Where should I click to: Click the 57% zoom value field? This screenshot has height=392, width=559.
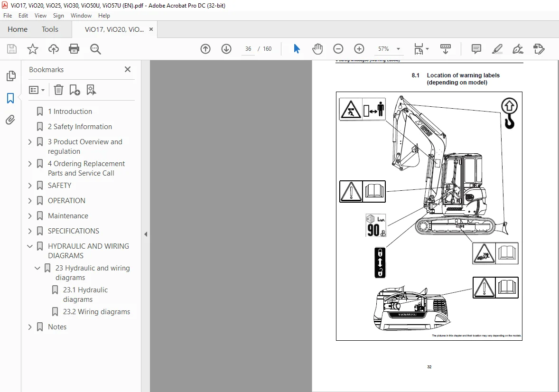(x=383, y=49)
